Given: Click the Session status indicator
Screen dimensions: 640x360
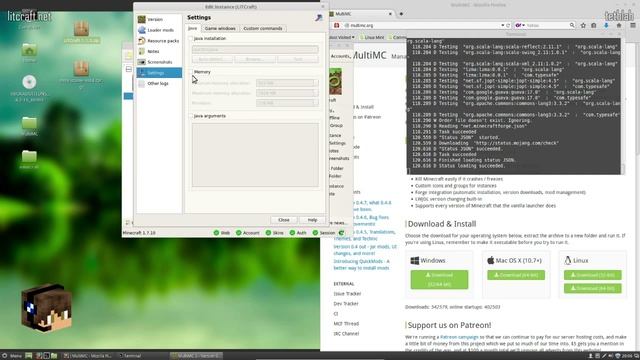Looking at the screenshot, I should pos(324,233).
